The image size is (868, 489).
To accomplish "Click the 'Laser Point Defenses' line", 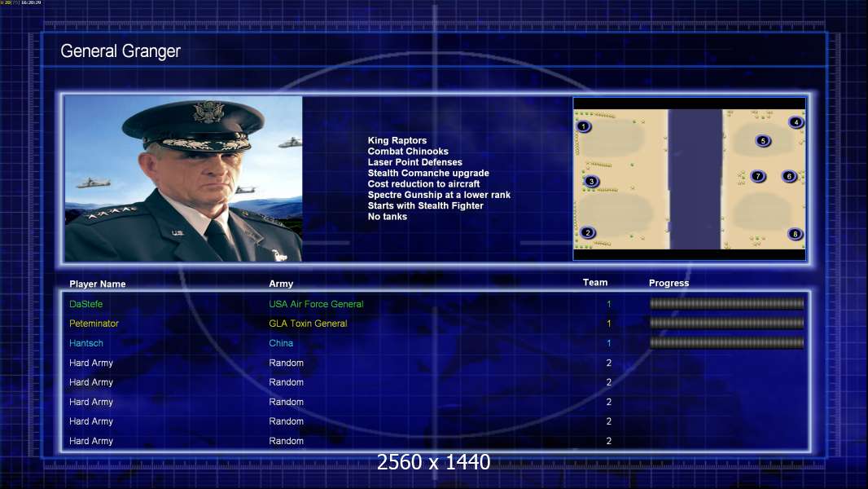I will tap(414, 162).
